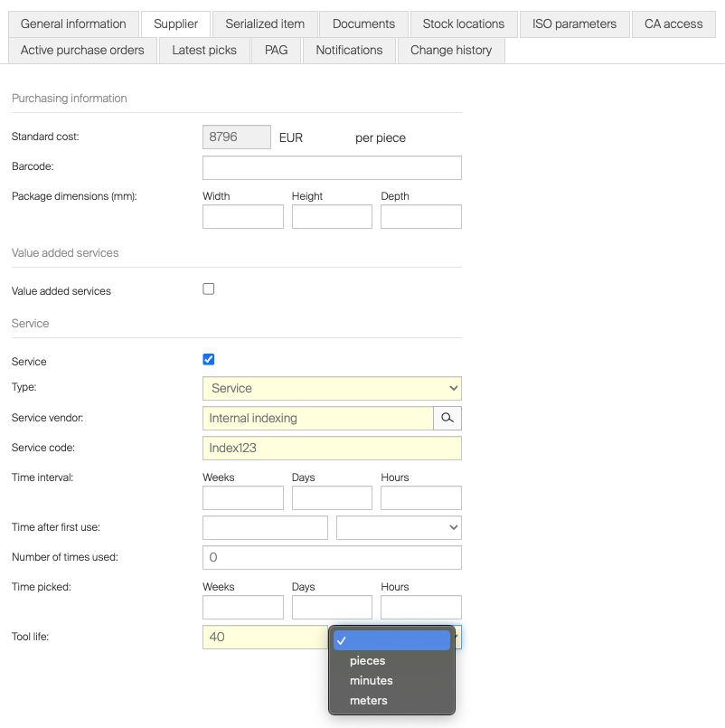Open the Serialized item tab
Viewport: 725px width, 728px height.
click(x=265, y=24)
